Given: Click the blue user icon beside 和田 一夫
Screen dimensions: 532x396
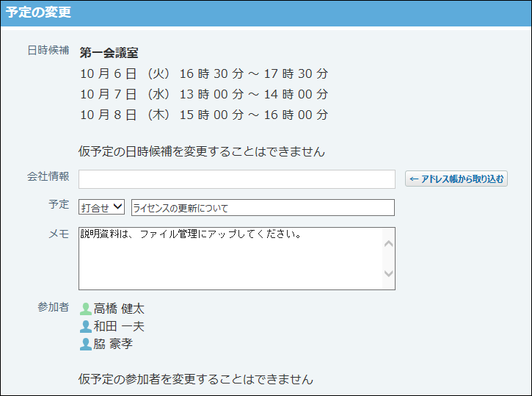Looking at the screenshot, I should (x=86, y=326).
